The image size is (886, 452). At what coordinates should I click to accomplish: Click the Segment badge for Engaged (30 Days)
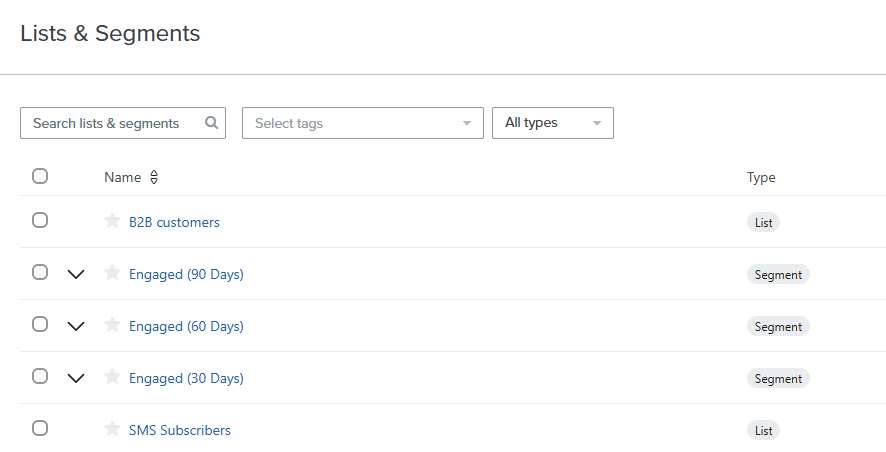[778, 379]
